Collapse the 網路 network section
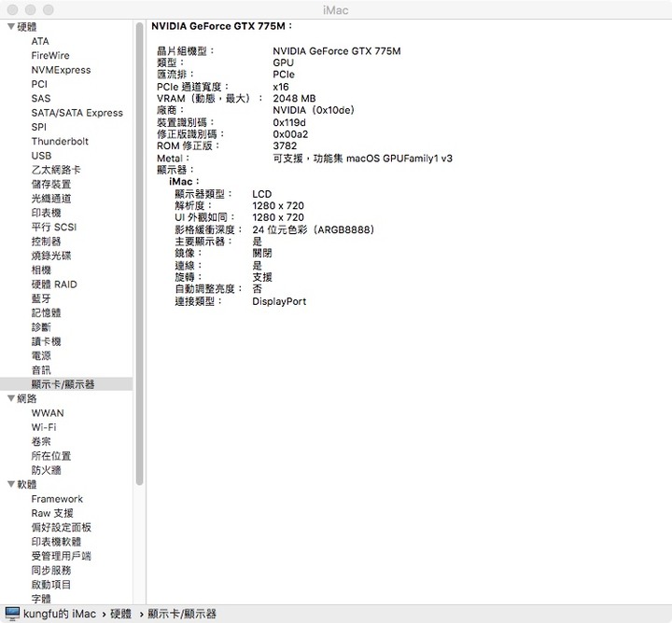The width and height of the screenshot is (672, 623). (x=11, y=398)
